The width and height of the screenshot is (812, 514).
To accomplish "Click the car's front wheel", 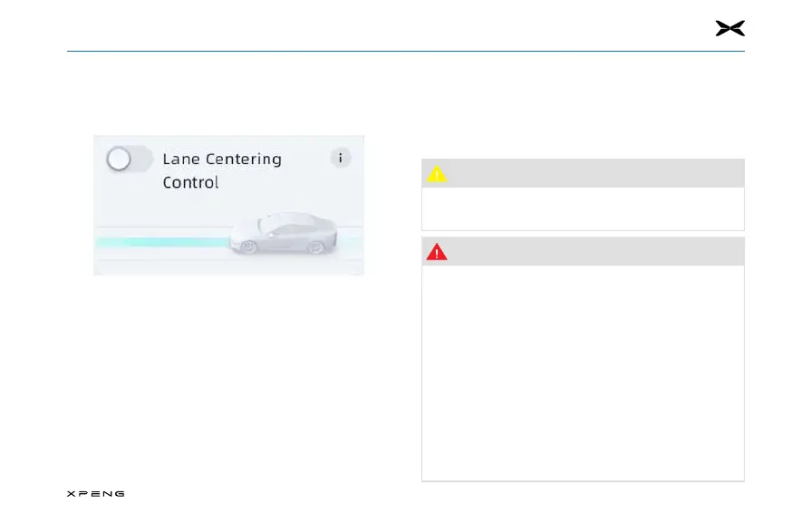I will (x=248, y=247).
